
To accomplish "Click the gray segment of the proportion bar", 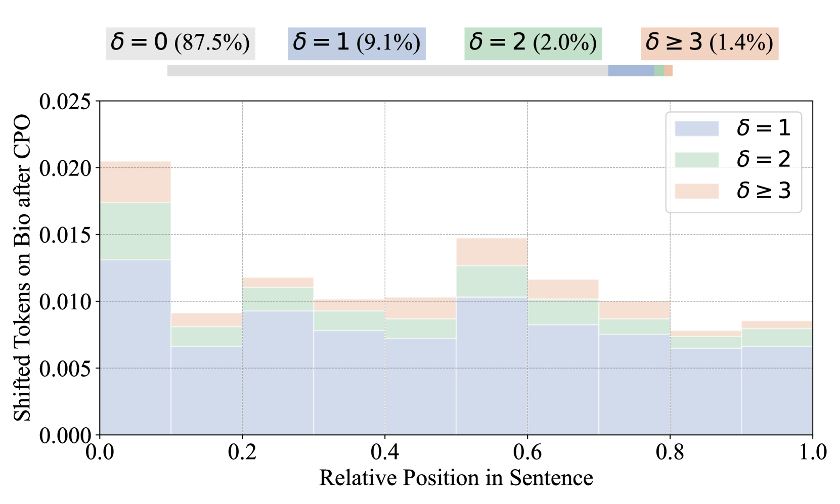I will point(387,71).
